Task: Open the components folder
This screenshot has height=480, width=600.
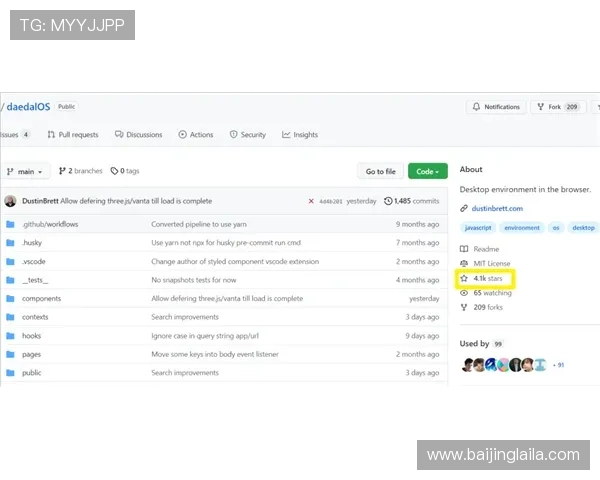Action: coord(41,299)
